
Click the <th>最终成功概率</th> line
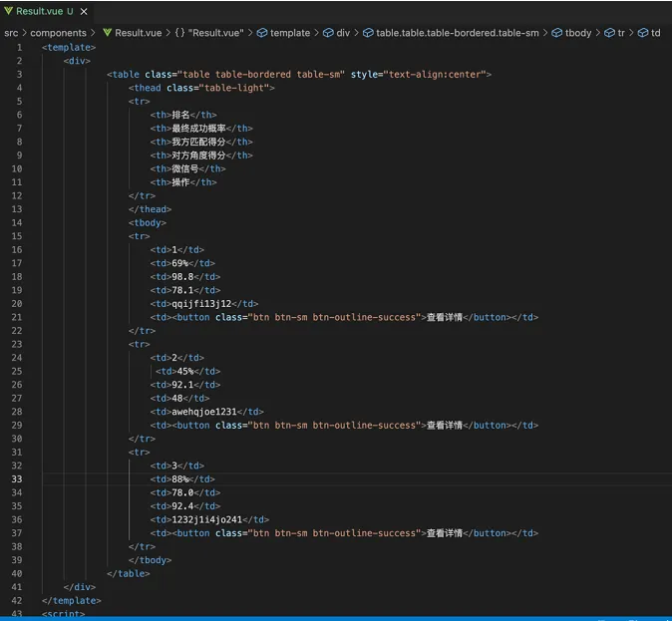[x=201, y=129]
